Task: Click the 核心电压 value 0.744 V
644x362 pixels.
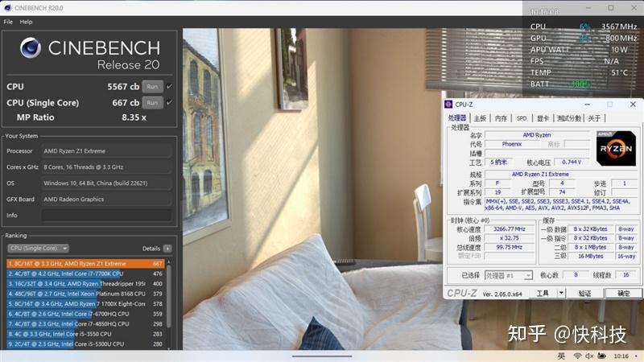Action: 572,162
